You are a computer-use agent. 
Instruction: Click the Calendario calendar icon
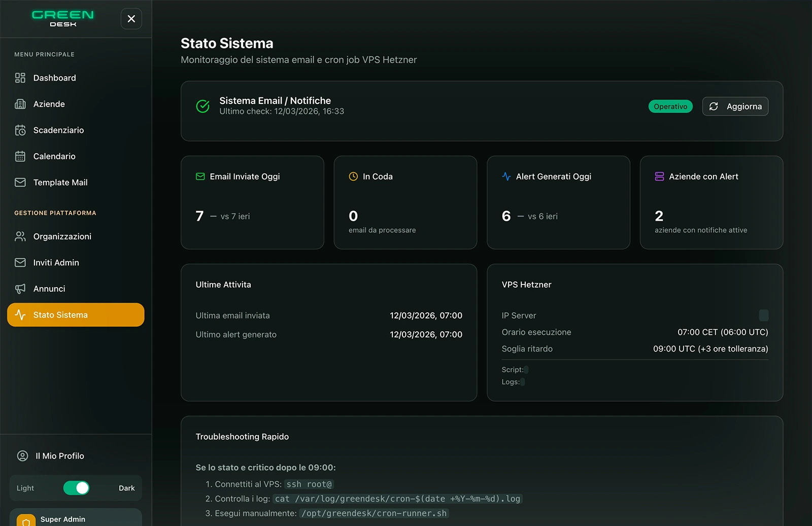20,156
